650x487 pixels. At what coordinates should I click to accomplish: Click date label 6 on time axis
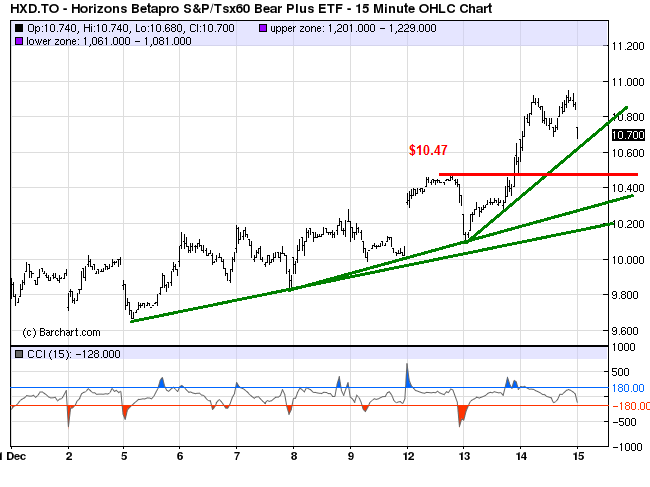click(x=180, y=457)
